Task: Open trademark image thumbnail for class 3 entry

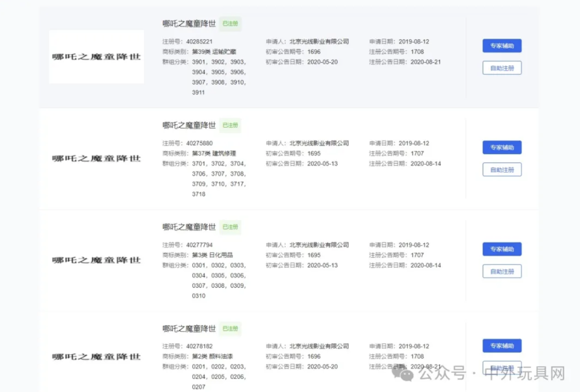Action: point(97,260)
